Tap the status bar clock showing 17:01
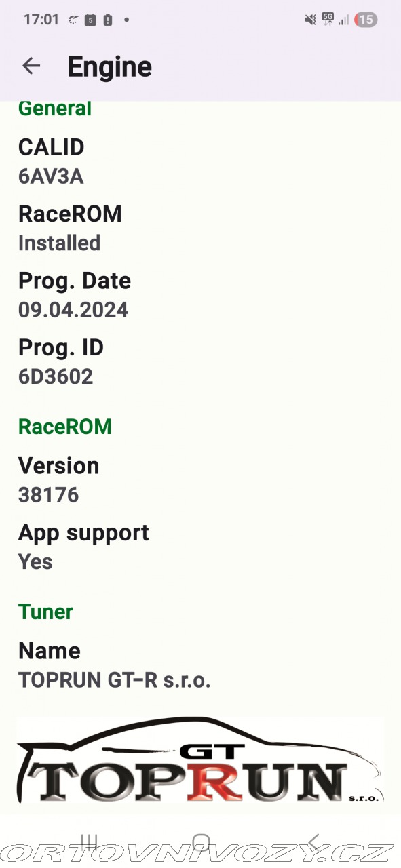 (x=41, y=20)
